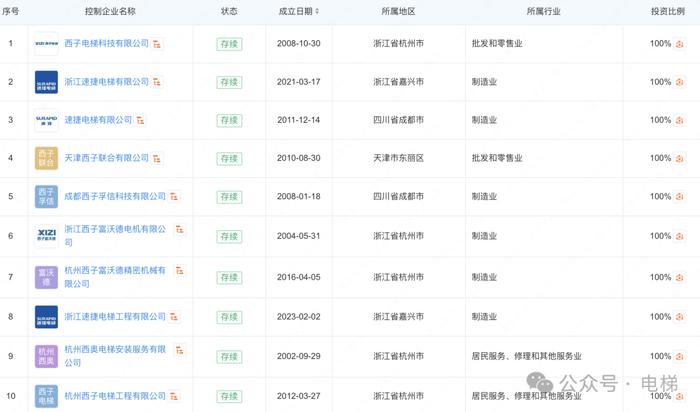Viewport: 700px width, 412px height.
Task: Open 浙江速捷电梯有限公司 company link
Action: click(106, 82)
